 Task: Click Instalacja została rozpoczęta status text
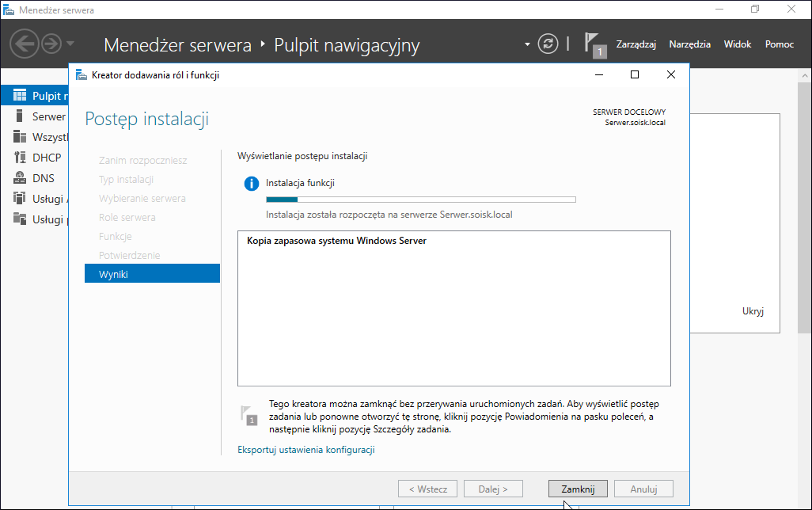click(x=389, y=215)
